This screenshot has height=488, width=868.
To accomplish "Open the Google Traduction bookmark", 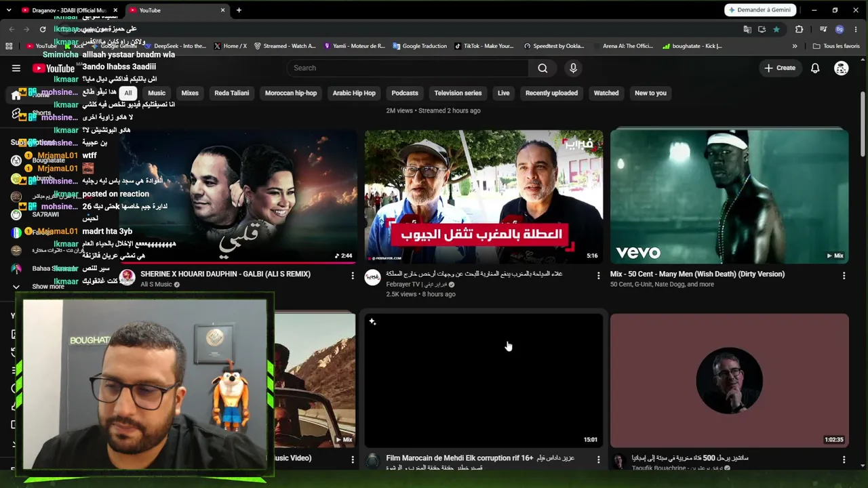I will [x=419, y=46].
